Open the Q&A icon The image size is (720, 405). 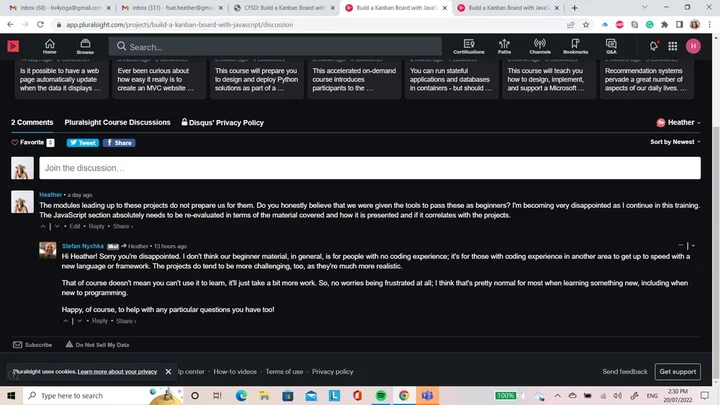610,46
